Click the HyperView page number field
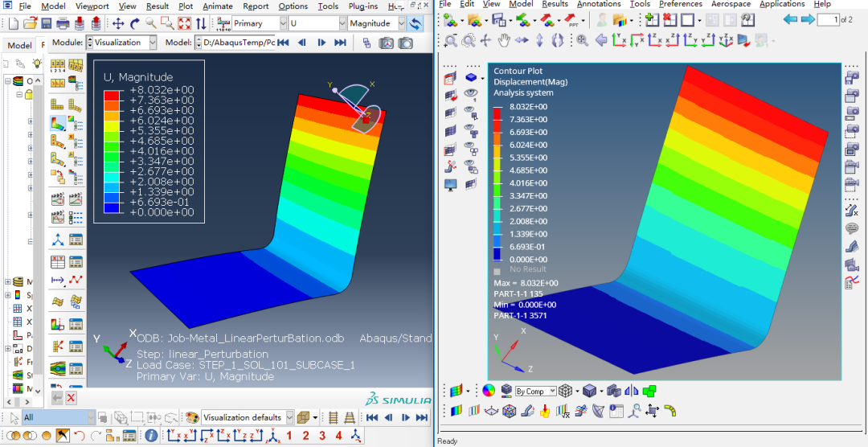The width and height of the screenshot is (868, 447). (x=828, y=20)
